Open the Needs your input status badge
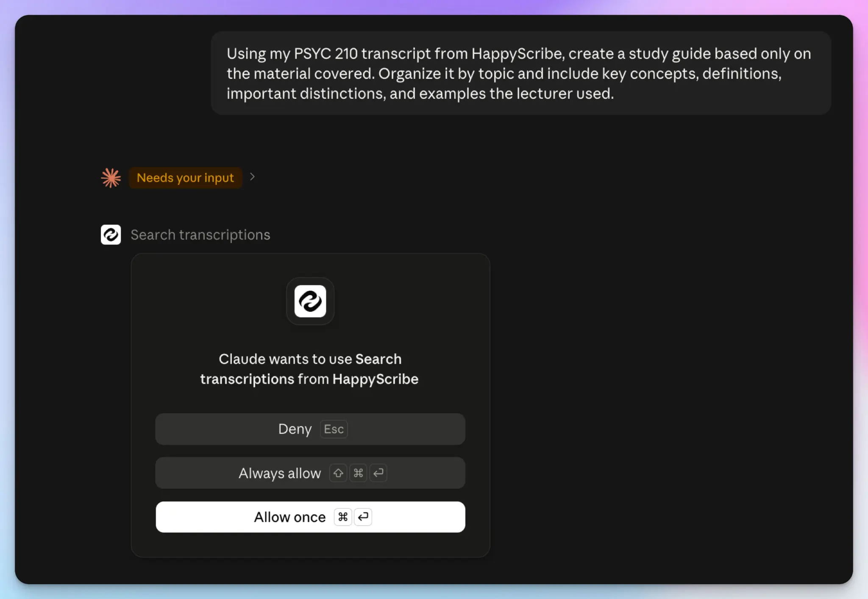The image size is (868, 599). click(185, 178)
